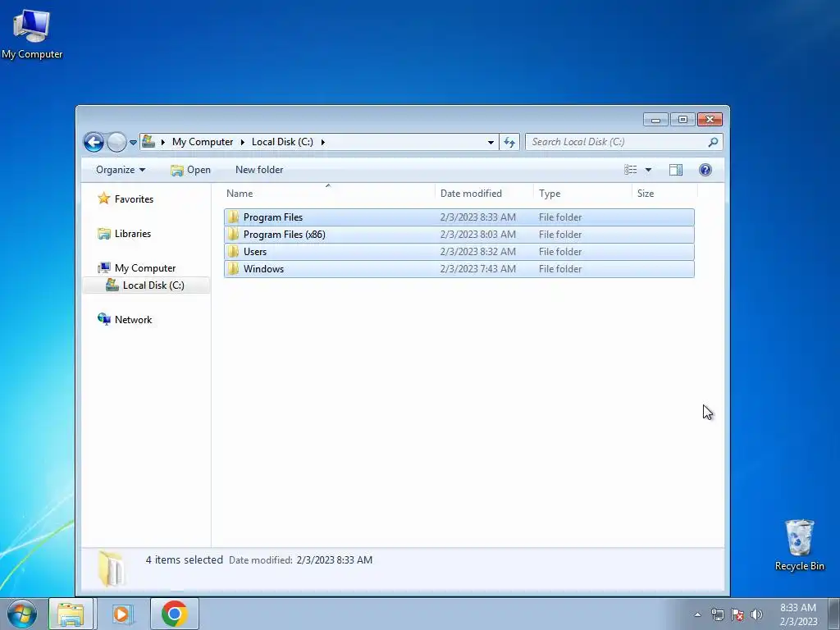The width and height of the screenshot is (840, 630).
Task: Click the computer icon in address bar
Action: click(148, 141)
